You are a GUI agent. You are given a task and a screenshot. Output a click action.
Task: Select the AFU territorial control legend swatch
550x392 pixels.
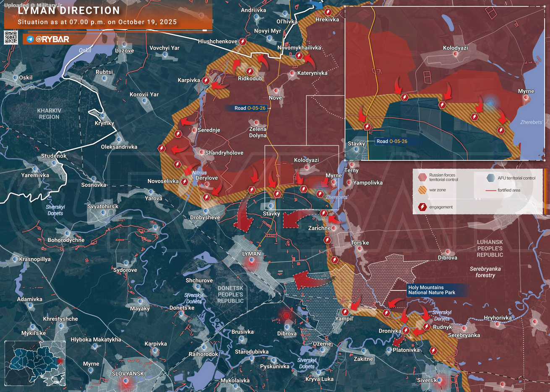[x=490, y=178]
